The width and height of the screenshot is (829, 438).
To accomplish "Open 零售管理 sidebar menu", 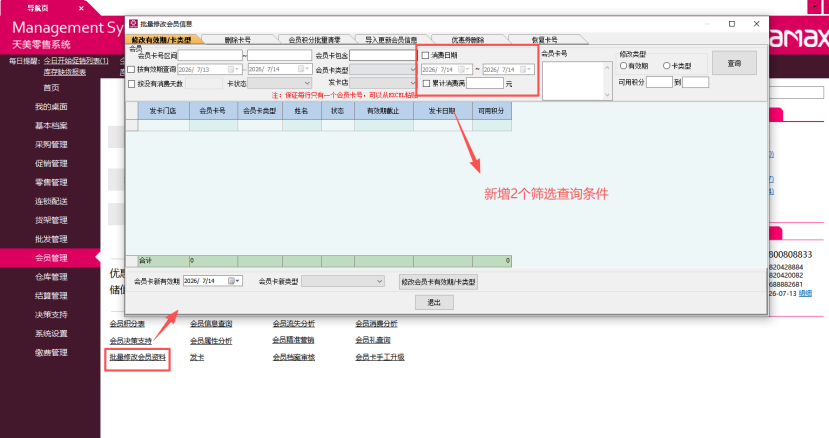I will click(51, 182).
